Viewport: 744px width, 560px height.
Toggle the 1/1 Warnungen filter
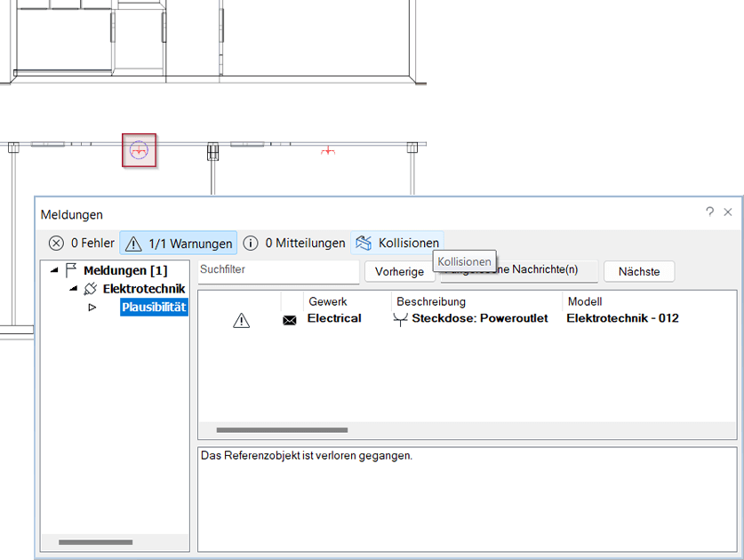tap(178, 243)
